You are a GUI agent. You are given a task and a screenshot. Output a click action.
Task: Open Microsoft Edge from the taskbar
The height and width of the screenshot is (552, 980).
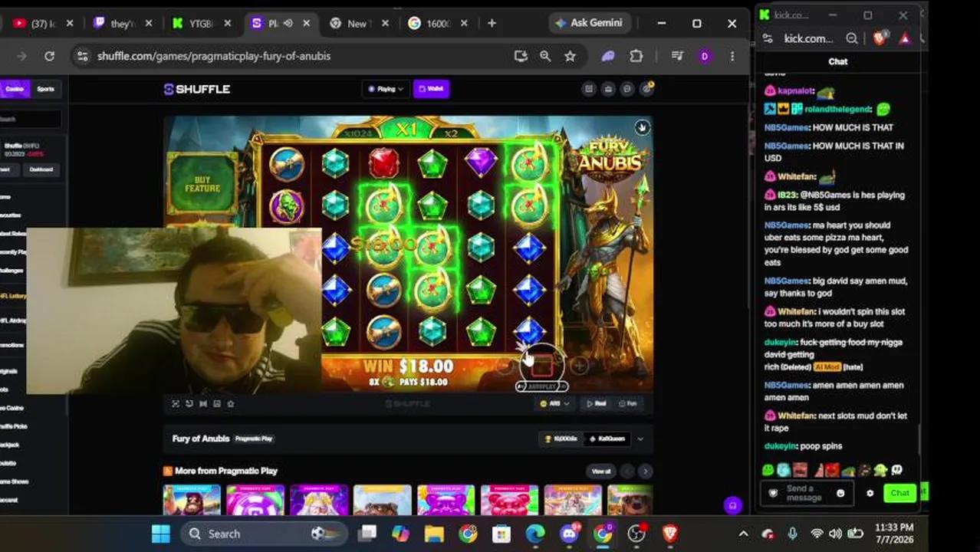(x=535, y=534)
